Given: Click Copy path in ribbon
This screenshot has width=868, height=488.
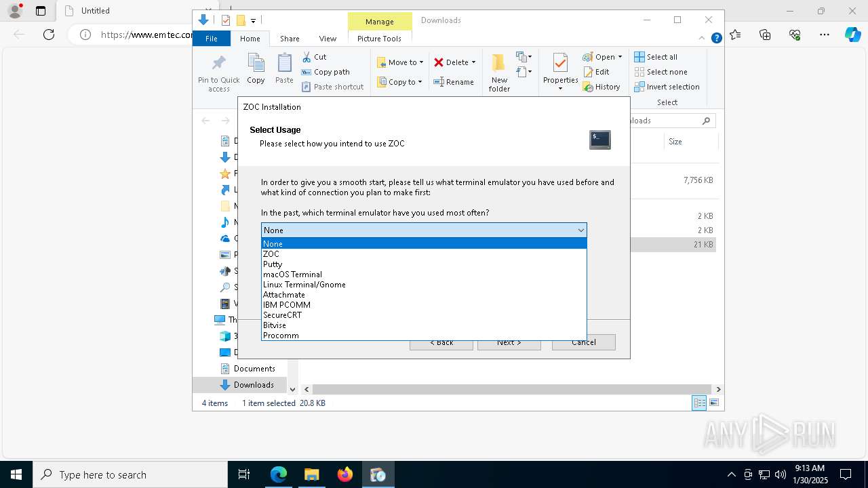Looking at the screenshot, I should 325,72.
